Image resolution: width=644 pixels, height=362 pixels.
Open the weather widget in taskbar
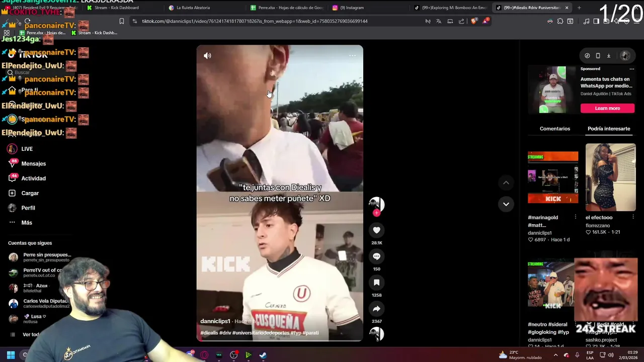click(x=520, y=355)
